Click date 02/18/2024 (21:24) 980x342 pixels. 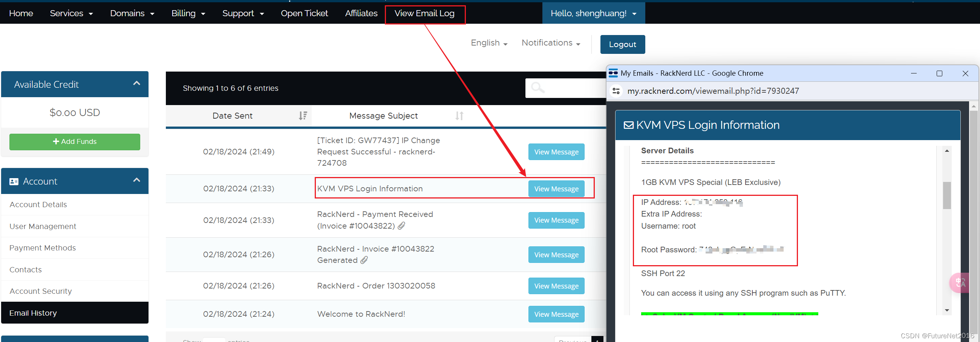click(x=239, y=314)
